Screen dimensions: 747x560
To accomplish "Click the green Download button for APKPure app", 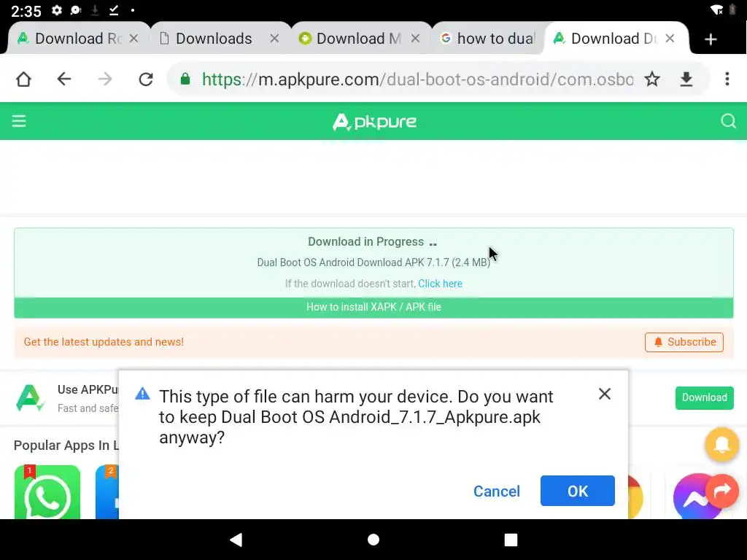I will 704,397.
